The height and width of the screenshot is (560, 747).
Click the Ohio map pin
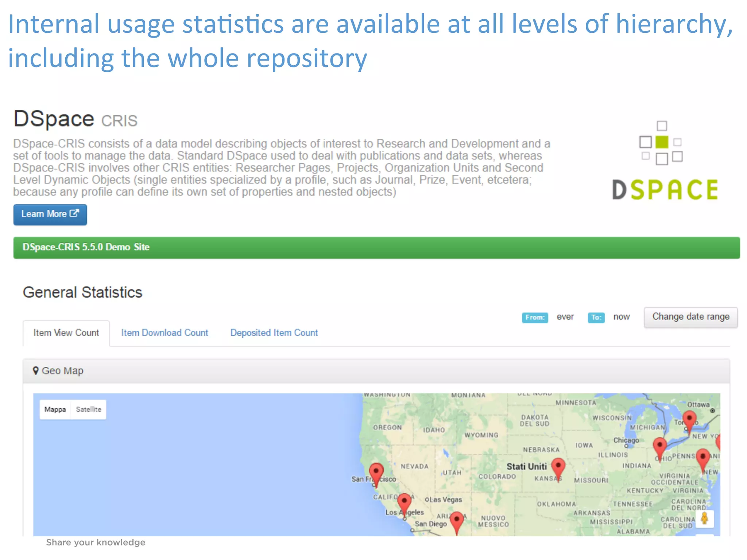pos(660,450)
